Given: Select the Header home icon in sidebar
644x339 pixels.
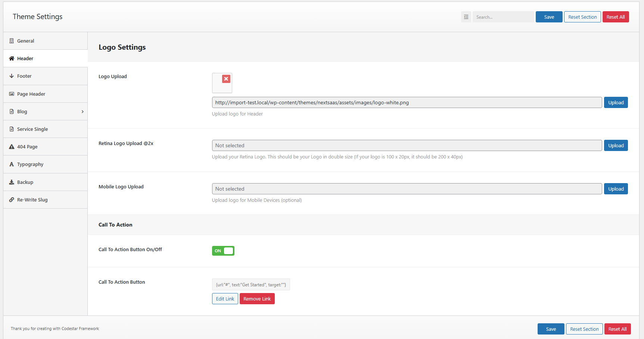Looking at the screenshot, I should click(12, 58).
